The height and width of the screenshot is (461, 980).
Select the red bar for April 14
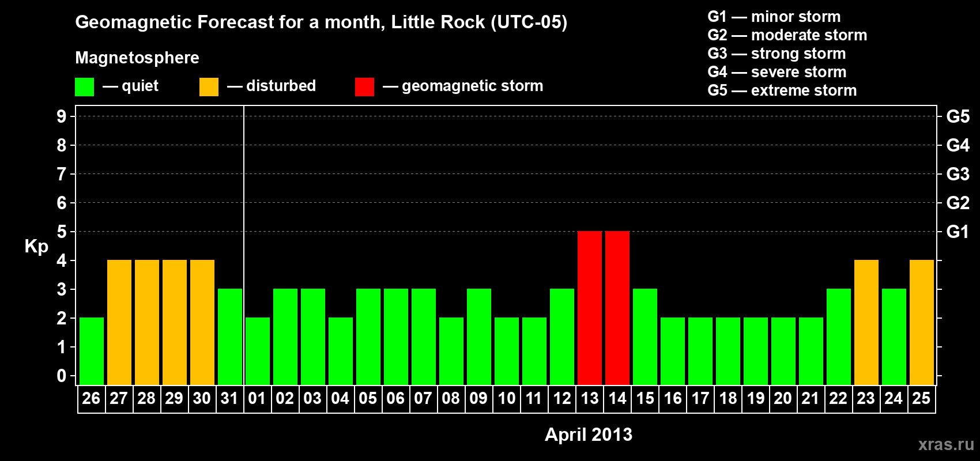pos(617,308)
